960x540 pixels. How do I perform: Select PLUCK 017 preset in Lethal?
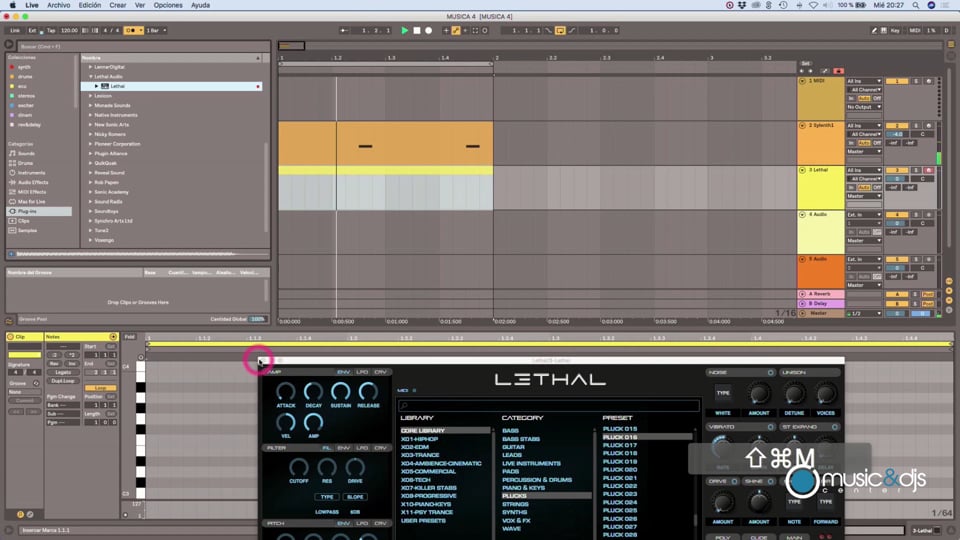pos(620,445)
